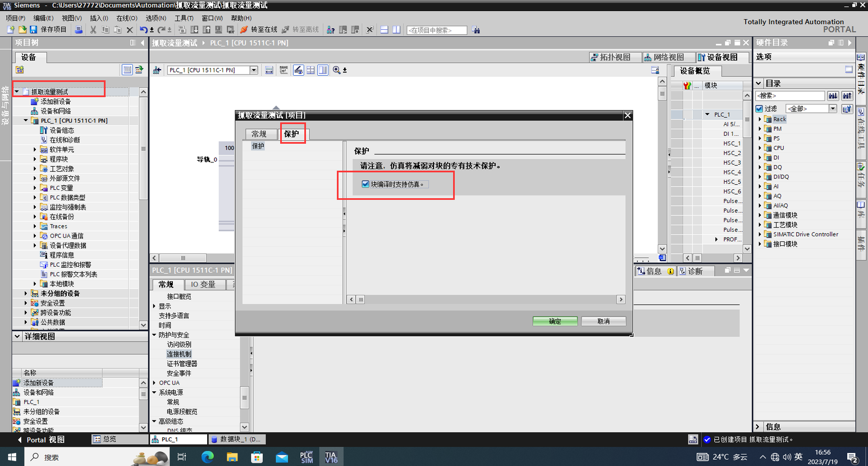Click the open project toolbar icon
The image size is (868, 466).
pyautogui.click(x=22, y=29)
